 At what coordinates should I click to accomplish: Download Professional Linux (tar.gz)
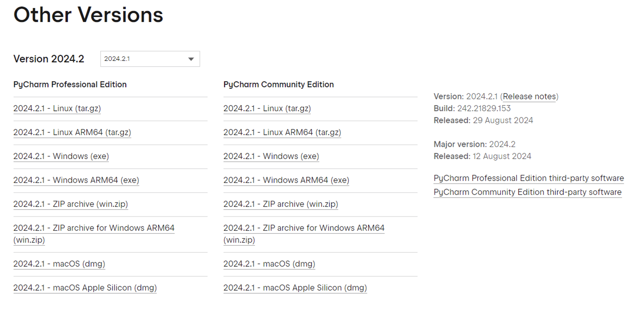coord(57,108)
